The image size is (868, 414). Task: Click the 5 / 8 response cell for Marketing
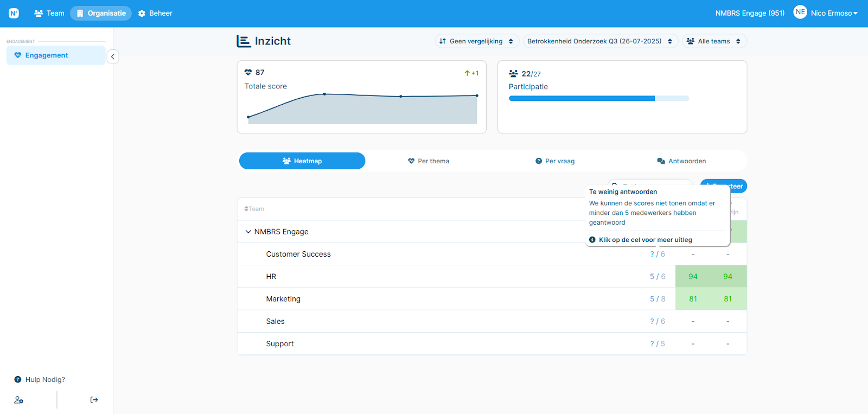[658, 299]
